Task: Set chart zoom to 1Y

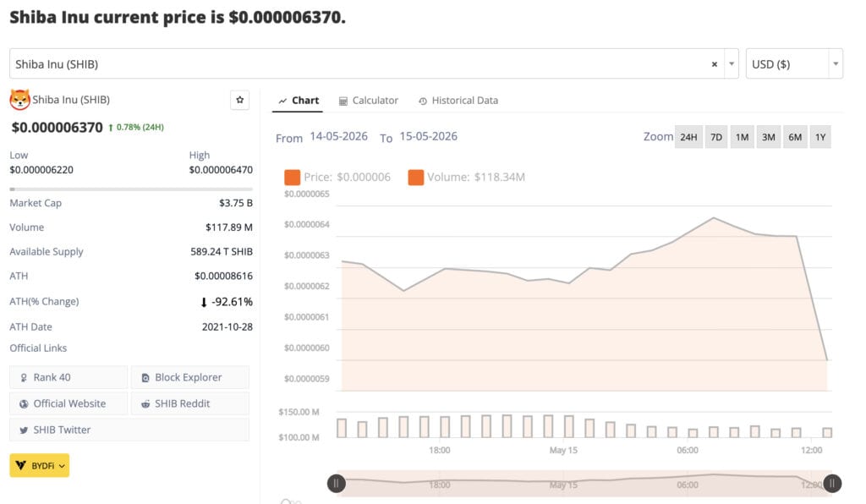Action: pos(820,137)
